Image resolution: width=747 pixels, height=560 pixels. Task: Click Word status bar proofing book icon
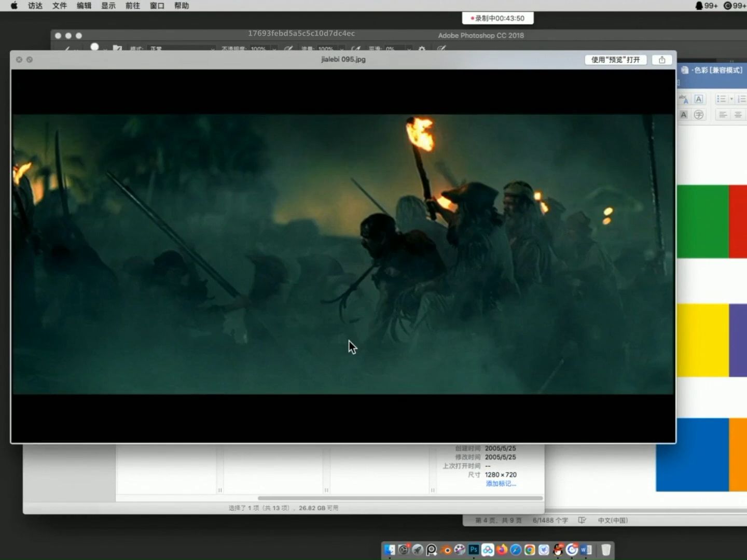coord(582,520)
